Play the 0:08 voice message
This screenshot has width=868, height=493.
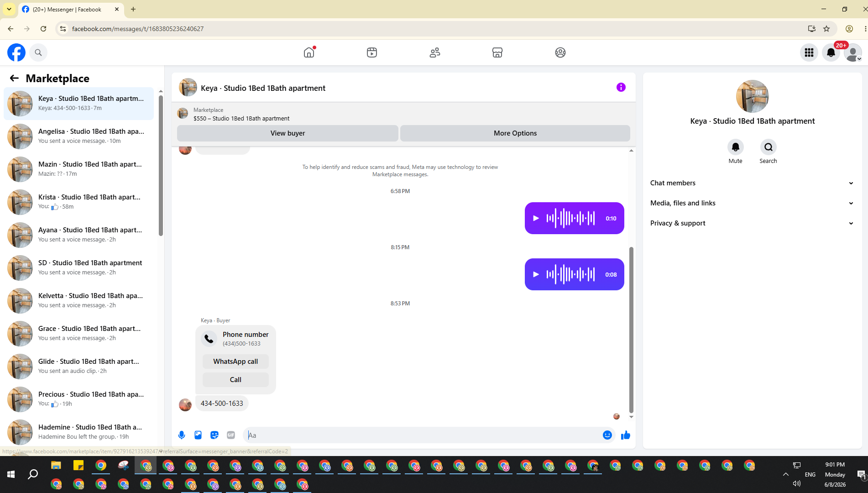tap(536, 274)
